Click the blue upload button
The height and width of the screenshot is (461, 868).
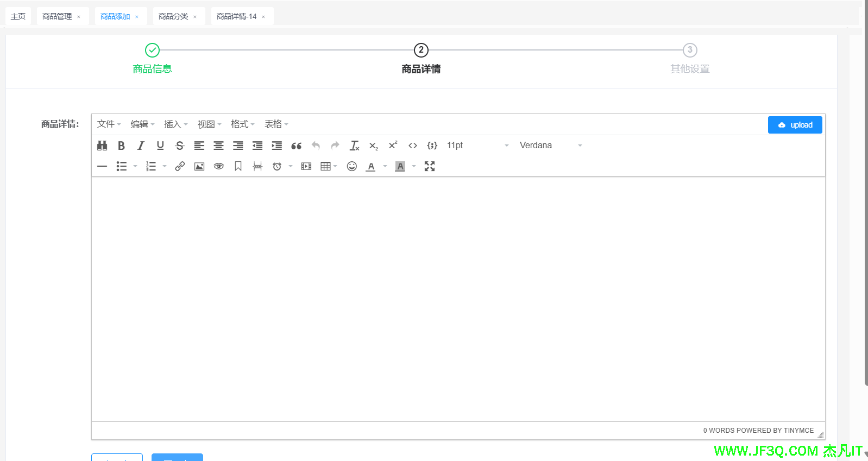795,125
